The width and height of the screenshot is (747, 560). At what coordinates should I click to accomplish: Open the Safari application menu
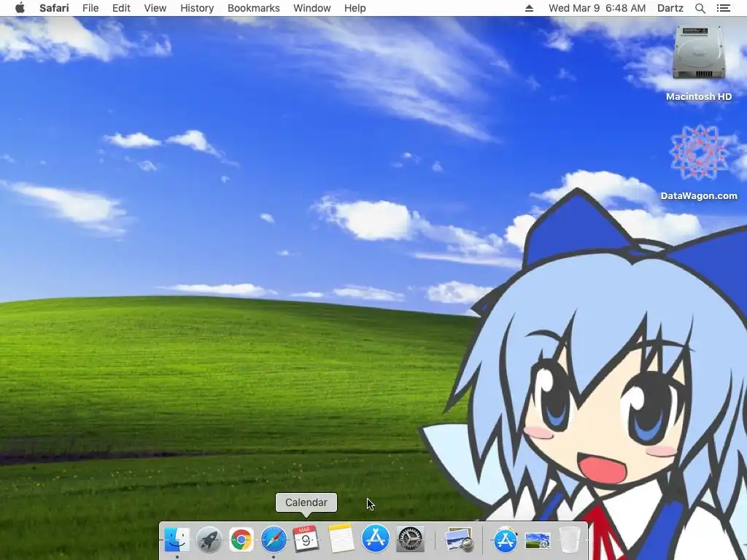click(x=54, y=8)
